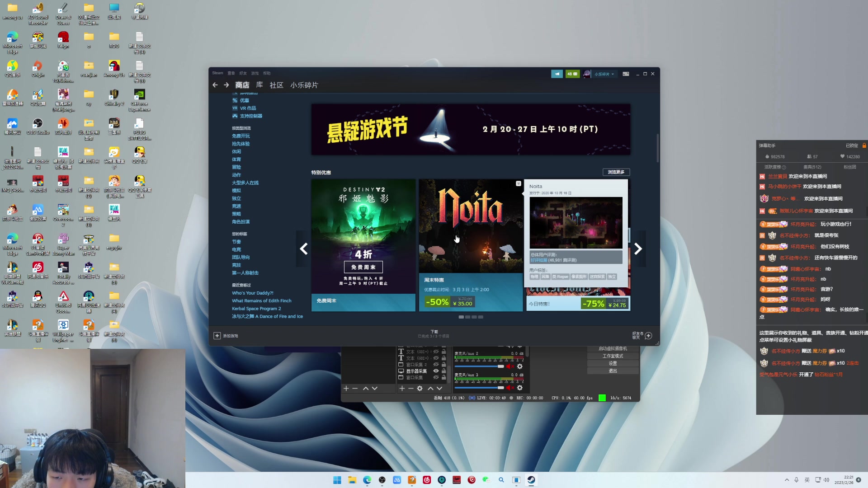This screenshot has width=868, height=488.
Task: Open the VR 作品 sidebar link
Action: (x=248, y=108)
